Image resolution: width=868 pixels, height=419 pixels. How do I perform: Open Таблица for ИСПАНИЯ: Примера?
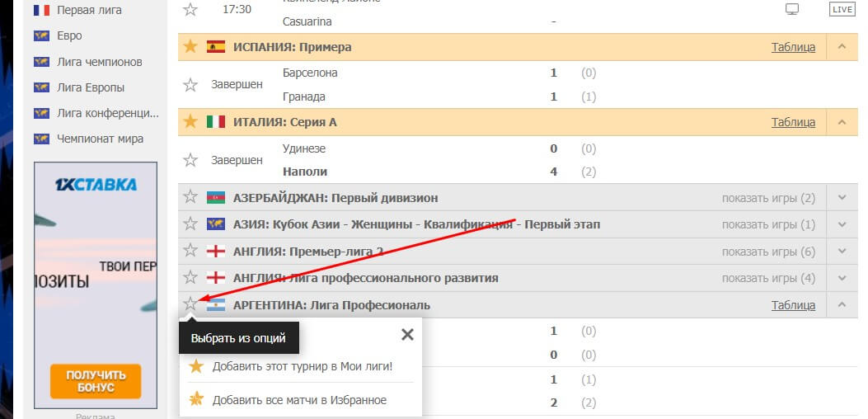(x=793, y=47)
